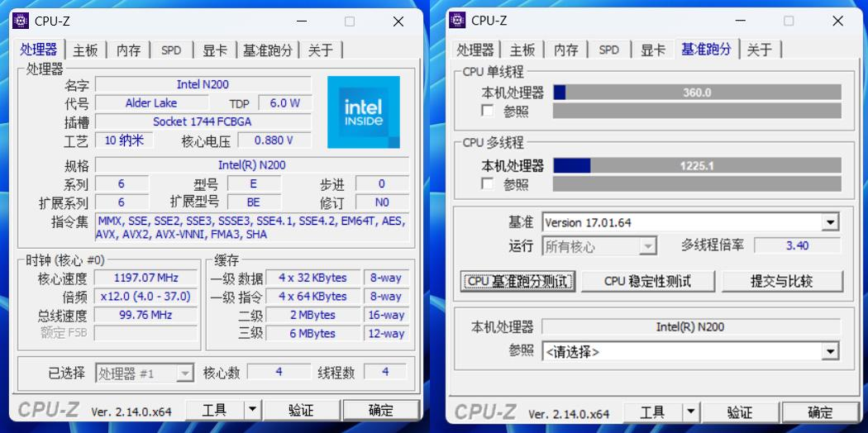Click the 名字 field Intel N200
This screenshot has width=868, height=433.
(203, 84)
